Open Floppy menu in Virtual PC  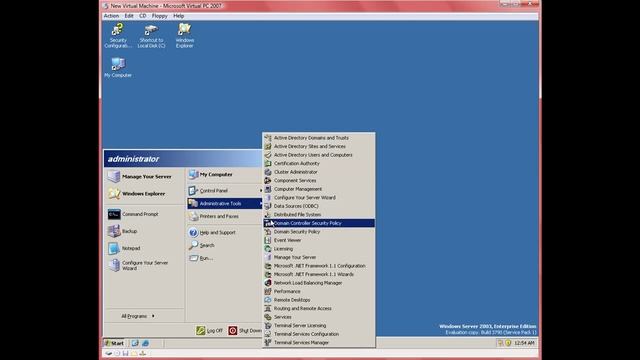pos(160,16)
